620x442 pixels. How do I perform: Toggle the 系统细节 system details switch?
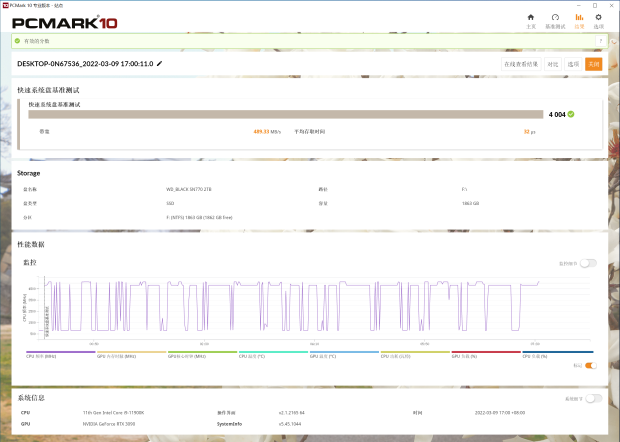click(594, 399)
